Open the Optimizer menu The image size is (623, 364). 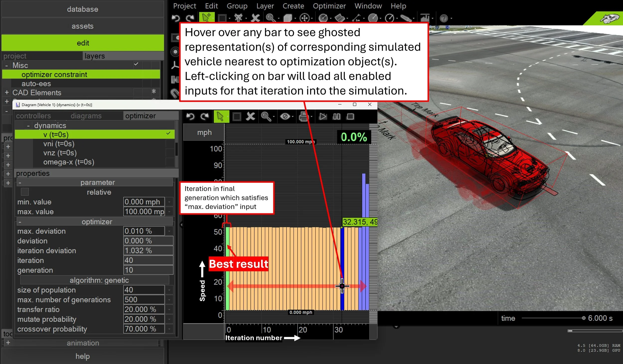329,6
